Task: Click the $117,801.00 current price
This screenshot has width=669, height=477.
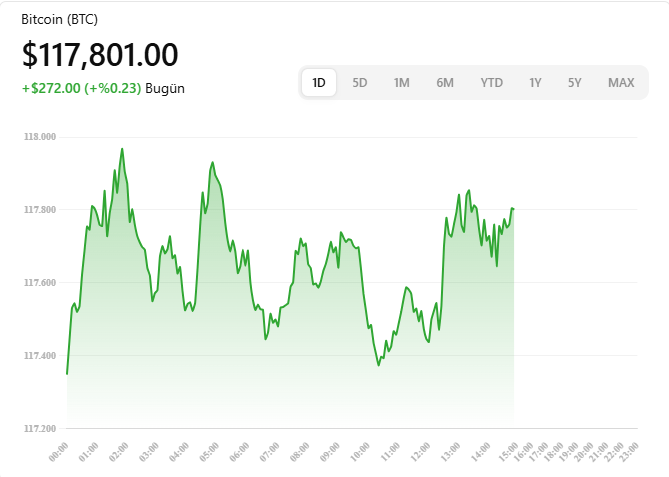Action: pos(100,54)
